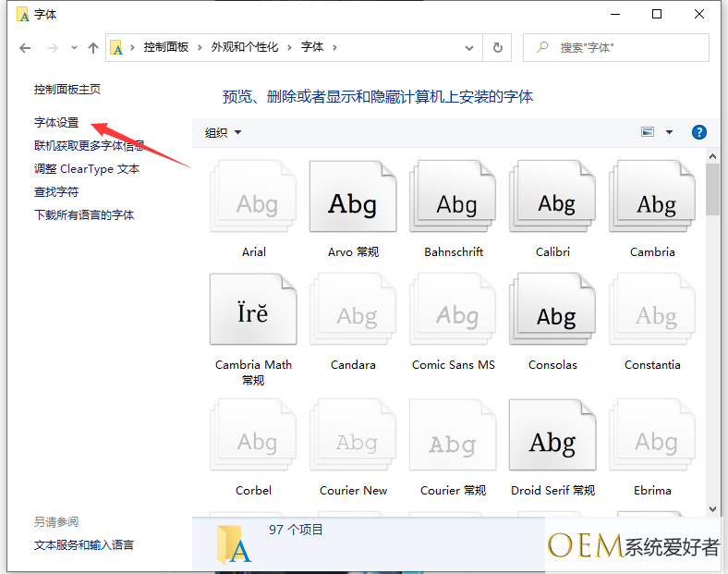Open the Bahnschrift font icon
Image resolution: width=728 pixels, height=574 pixels.
point(454,197)
